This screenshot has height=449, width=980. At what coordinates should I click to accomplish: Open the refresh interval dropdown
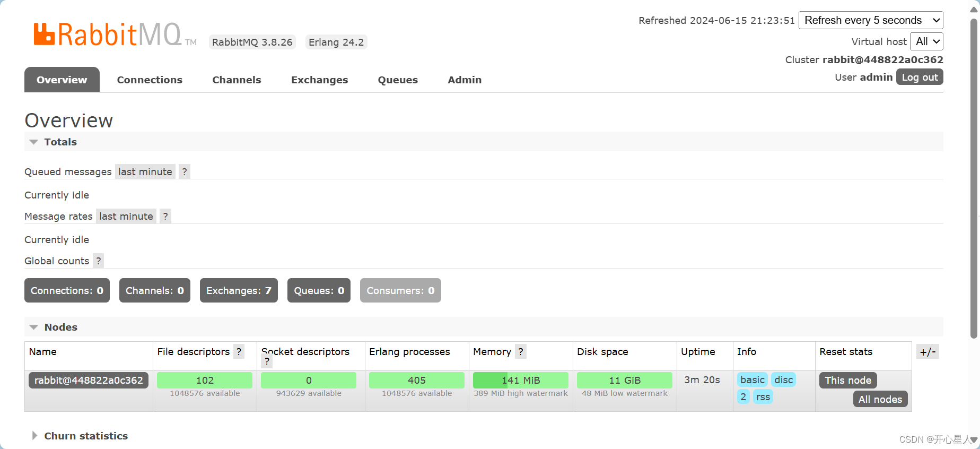pos(871,20)
